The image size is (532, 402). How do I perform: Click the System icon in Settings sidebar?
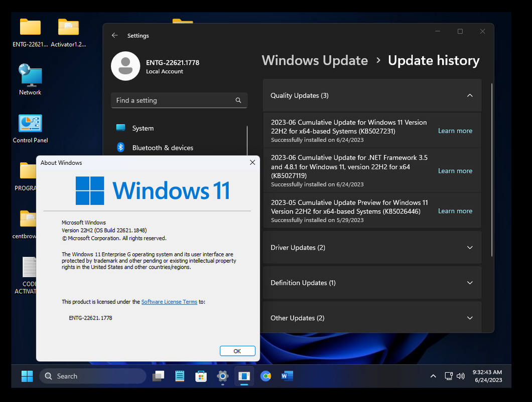pos(121,128)
